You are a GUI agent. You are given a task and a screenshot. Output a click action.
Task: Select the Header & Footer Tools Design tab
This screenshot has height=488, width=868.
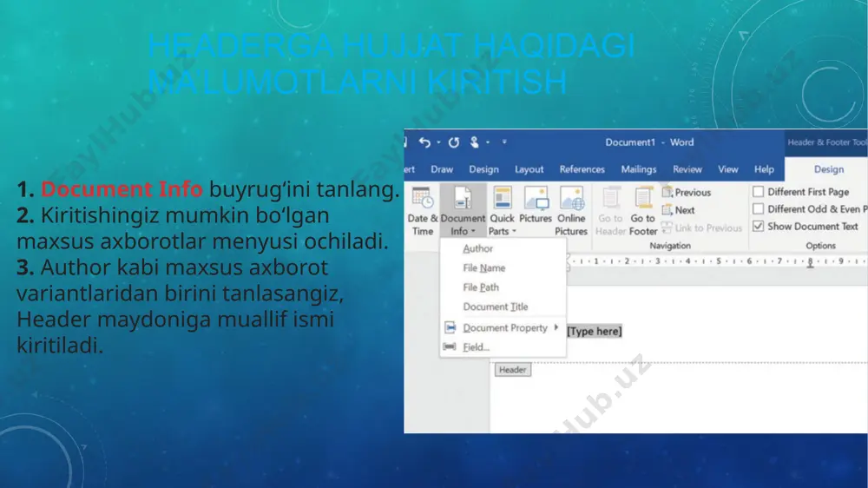point(828,169)
